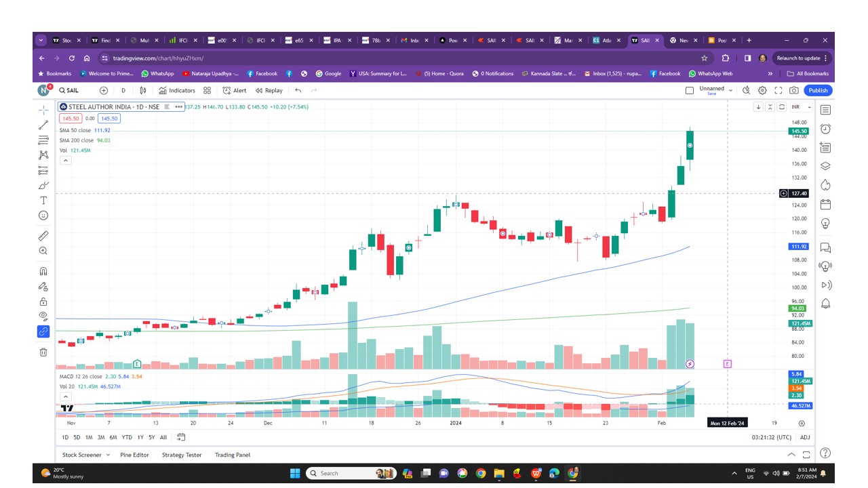This screenshot has width=868, height=488.
Task: Open the chats panel
Action: pos(825,247)
